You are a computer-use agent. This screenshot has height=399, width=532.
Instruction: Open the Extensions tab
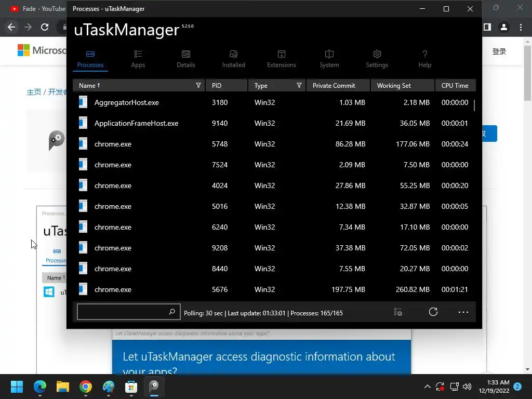click(x=281, y=59)
